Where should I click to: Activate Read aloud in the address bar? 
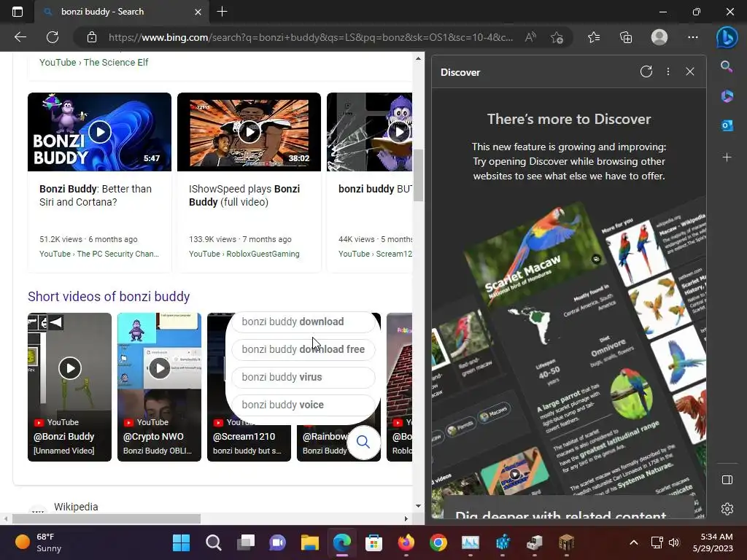pos(530,37)
